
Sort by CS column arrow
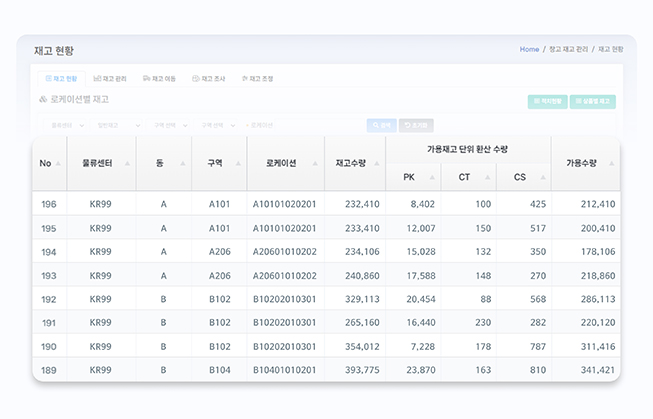pos(543,177)
